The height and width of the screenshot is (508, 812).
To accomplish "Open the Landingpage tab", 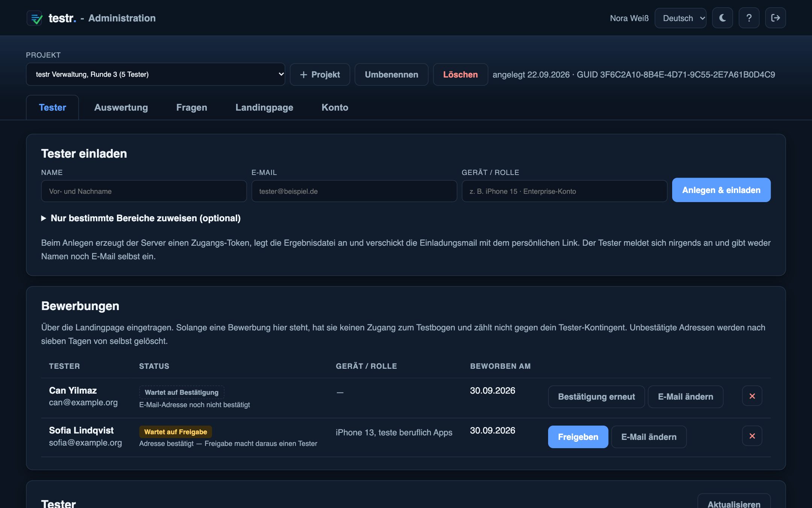I will pos(264,108).
